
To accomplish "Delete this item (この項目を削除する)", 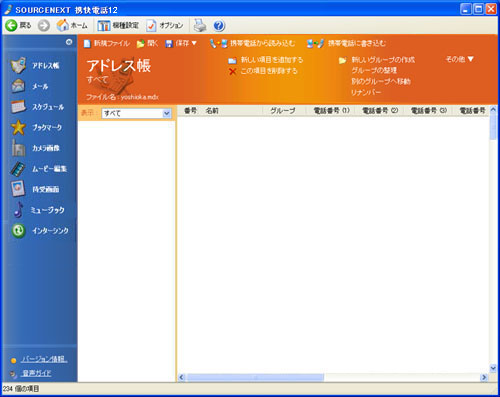I will pyautogui.click(x=263, y=71).
